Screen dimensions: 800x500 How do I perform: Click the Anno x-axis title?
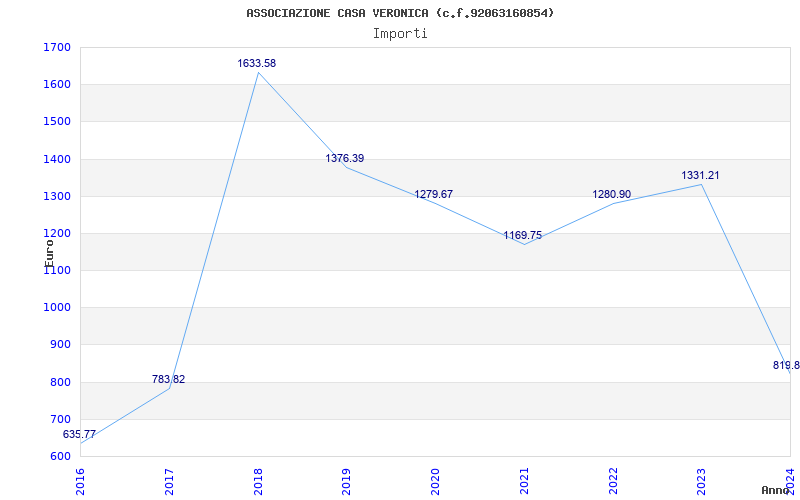pos(775,490)
